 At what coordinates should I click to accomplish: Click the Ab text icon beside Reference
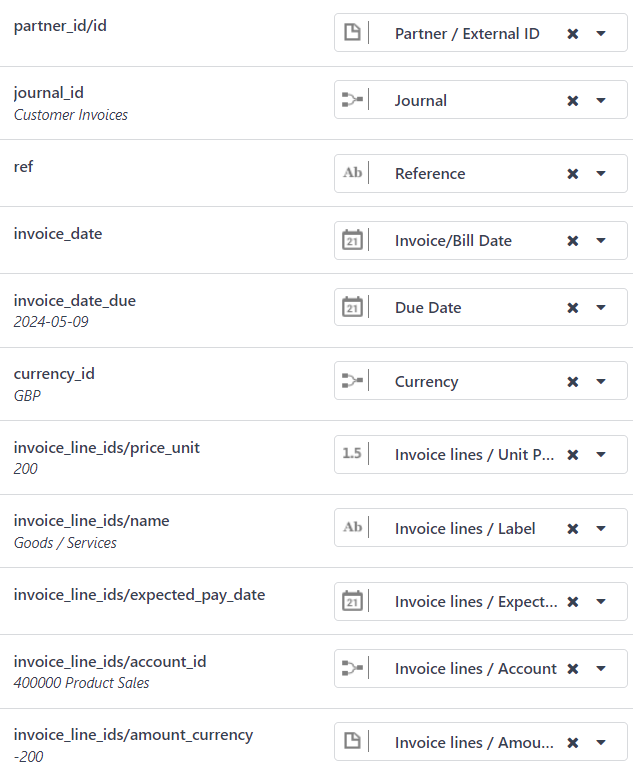352,173
